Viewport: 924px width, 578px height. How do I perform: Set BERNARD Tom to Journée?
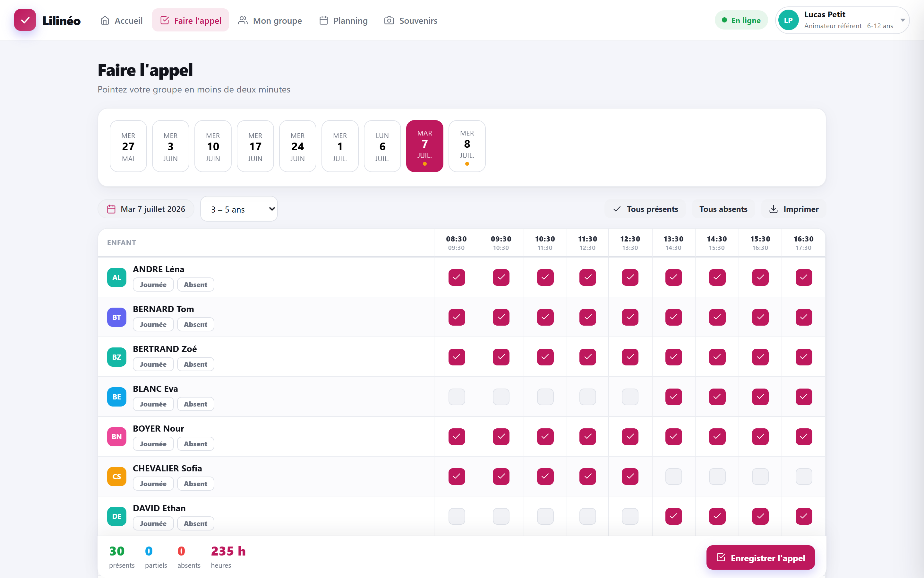(153, 325)
